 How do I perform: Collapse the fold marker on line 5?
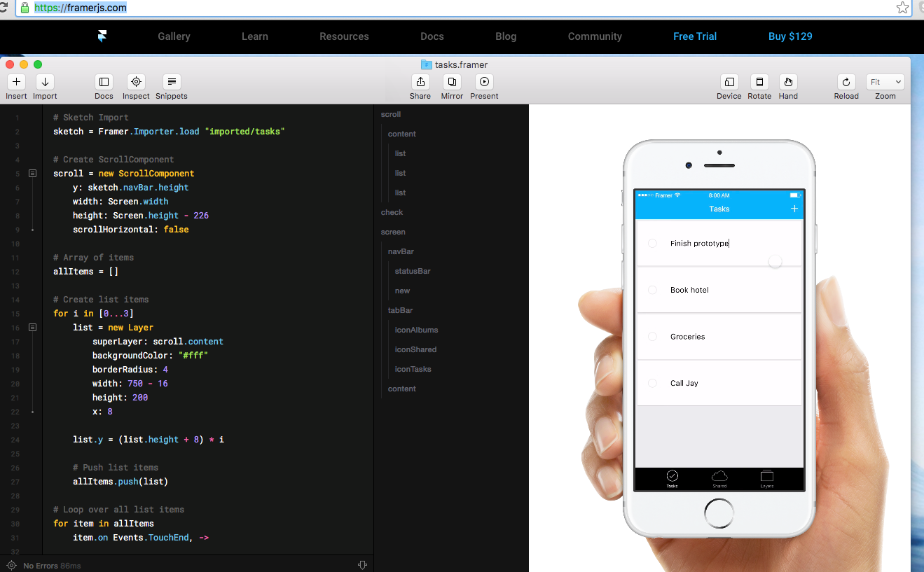32,173
